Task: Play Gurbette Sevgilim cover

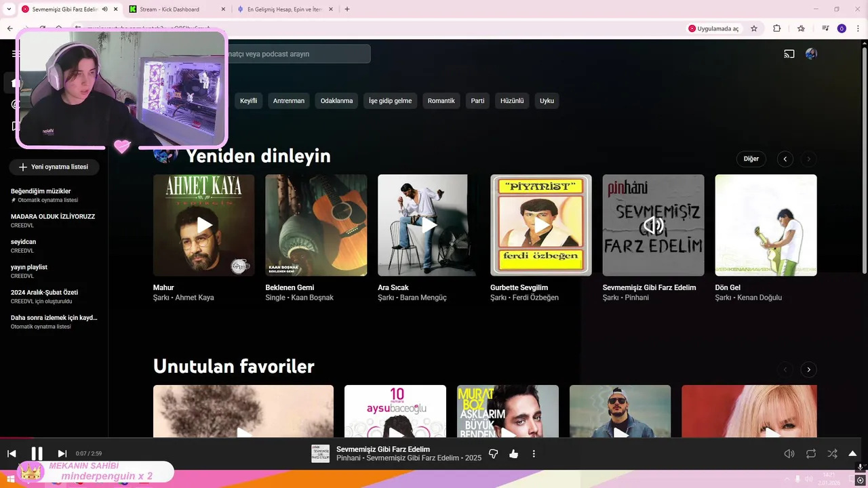Action: (541, 225)
